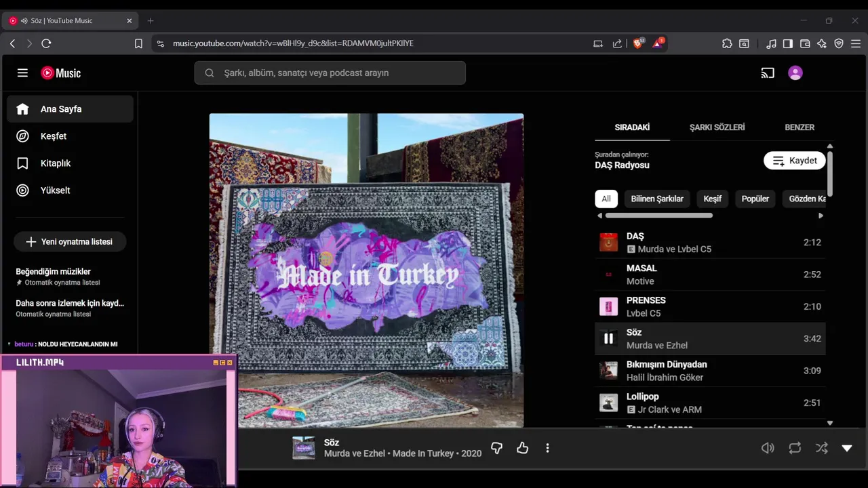868x488 pixels.
Task: Toggle shuffle mode
Action: [x=822, y=448]
